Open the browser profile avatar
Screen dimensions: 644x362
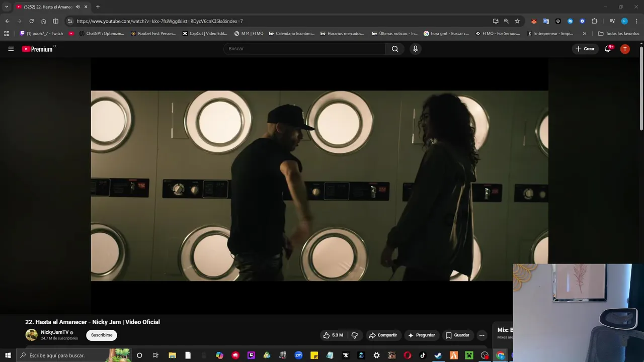tap(624, 21)
